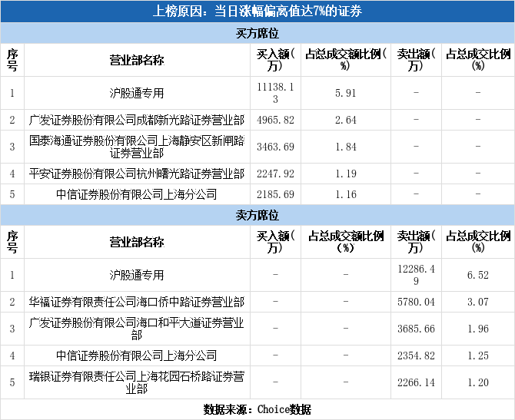Click the 2.64 ratio cell

coord(346,120)
